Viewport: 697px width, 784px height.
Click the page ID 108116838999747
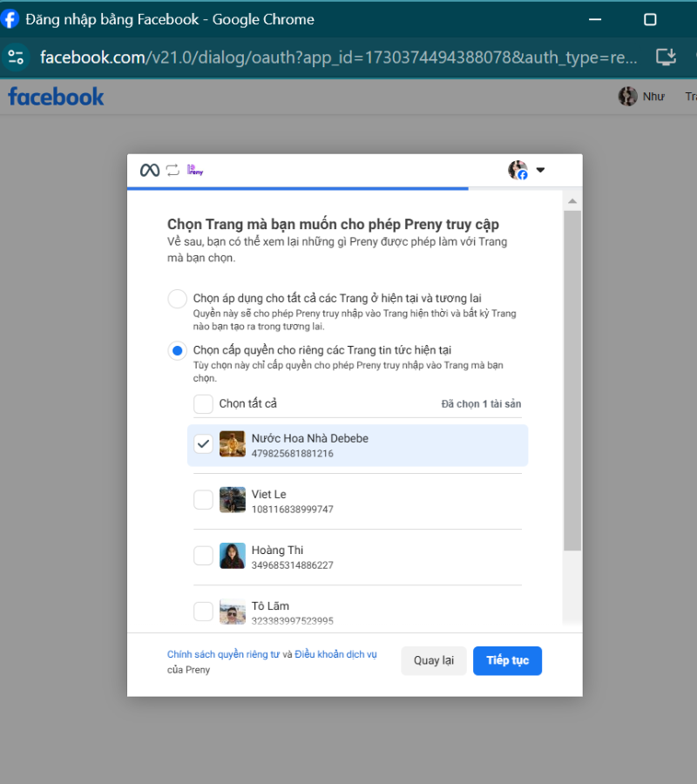click(293, 510)
